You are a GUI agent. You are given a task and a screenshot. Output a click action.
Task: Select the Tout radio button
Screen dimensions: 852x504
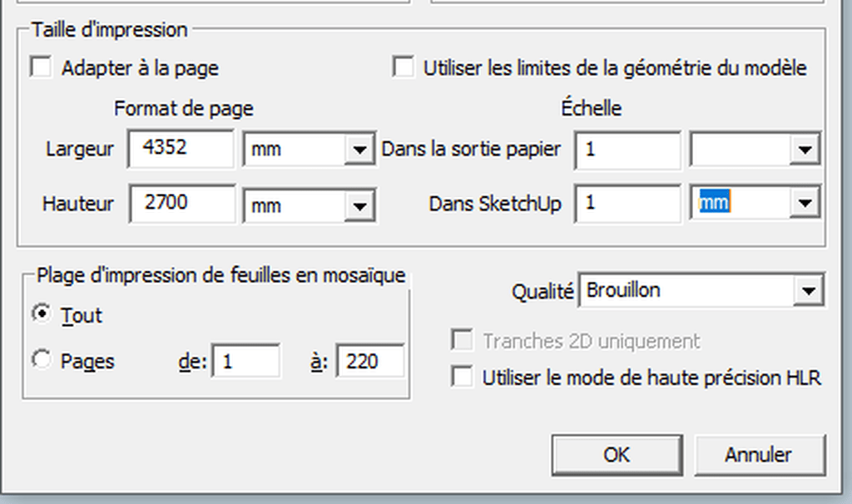point(42,314)
